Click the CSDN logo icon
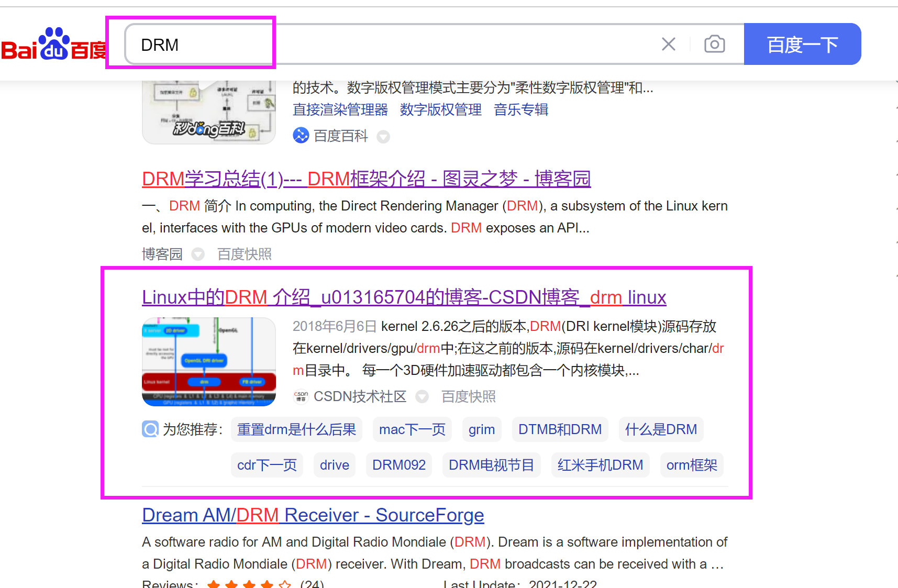The image size is (898, 588). [x=301, y=396]
